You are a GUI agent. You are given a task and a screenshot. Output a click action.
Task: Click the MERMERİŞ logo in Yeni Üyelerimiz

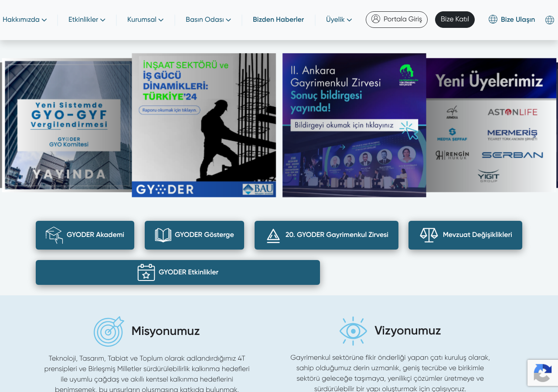512,135
